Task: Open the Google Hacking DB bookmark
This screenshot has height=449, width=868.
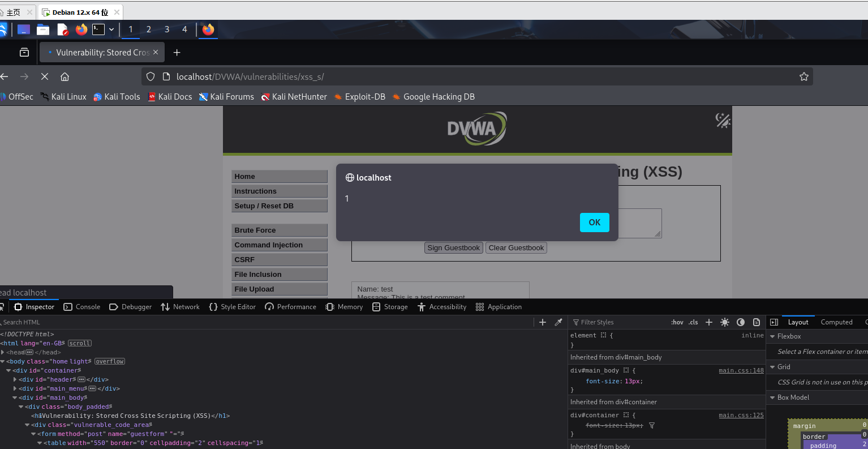Action: (x=433, y=97)
